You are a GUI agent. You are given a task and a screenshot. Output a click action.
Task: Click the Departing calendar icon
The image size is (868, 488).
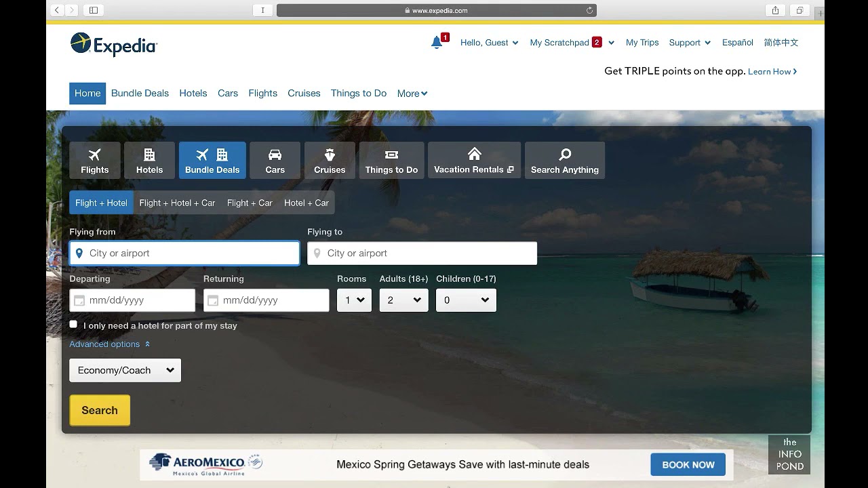coord(79,300)
